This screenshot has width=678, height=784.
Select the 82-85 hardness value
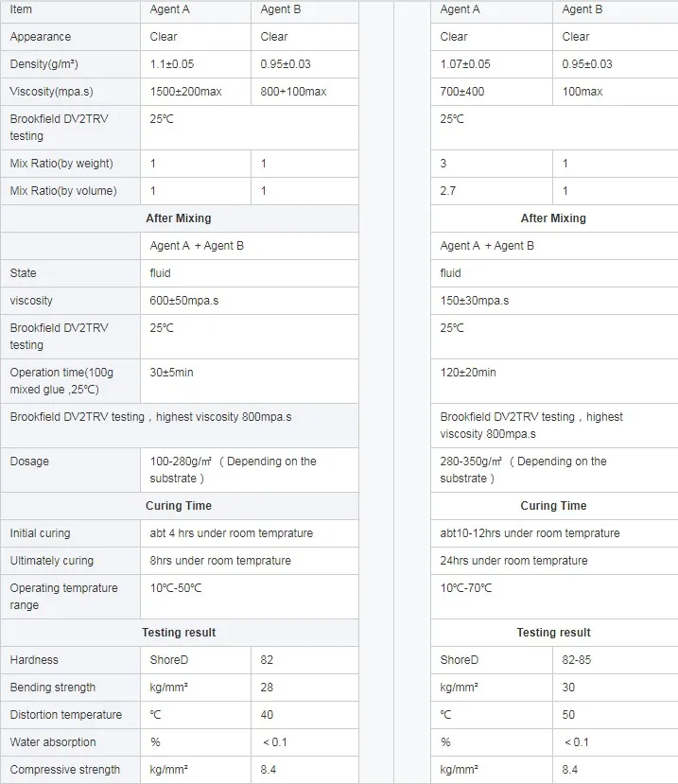click(577, 660)
